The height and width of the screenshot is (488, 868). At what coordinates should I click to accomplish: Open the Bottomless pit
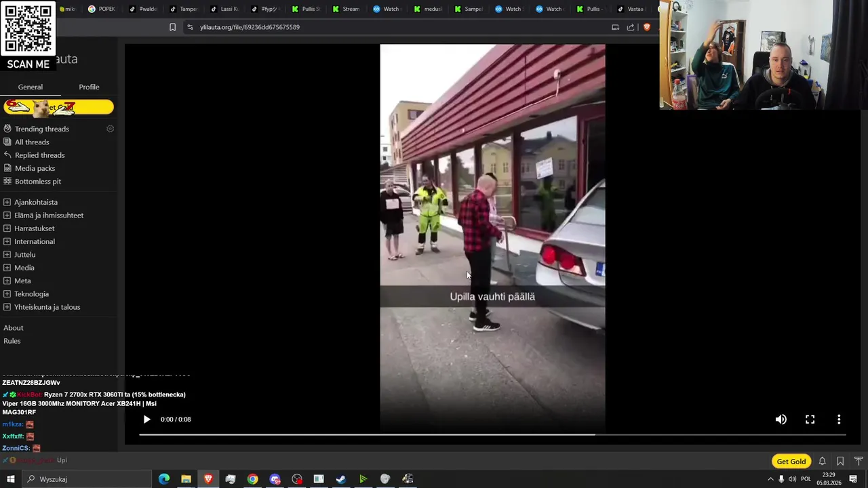click(37, 182)
